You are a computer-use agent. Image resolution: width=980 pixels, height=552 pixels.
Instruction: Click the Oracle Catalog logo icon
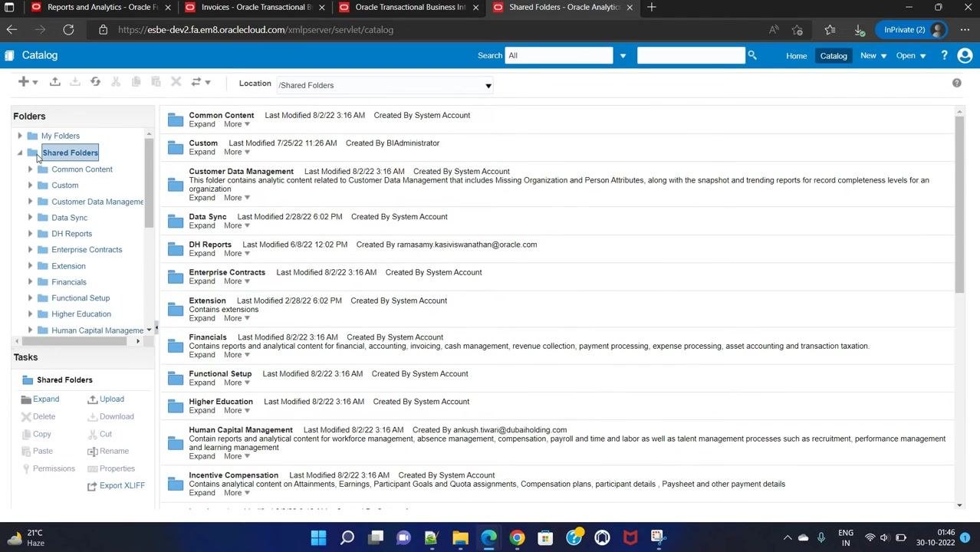[x=9, y=55]
